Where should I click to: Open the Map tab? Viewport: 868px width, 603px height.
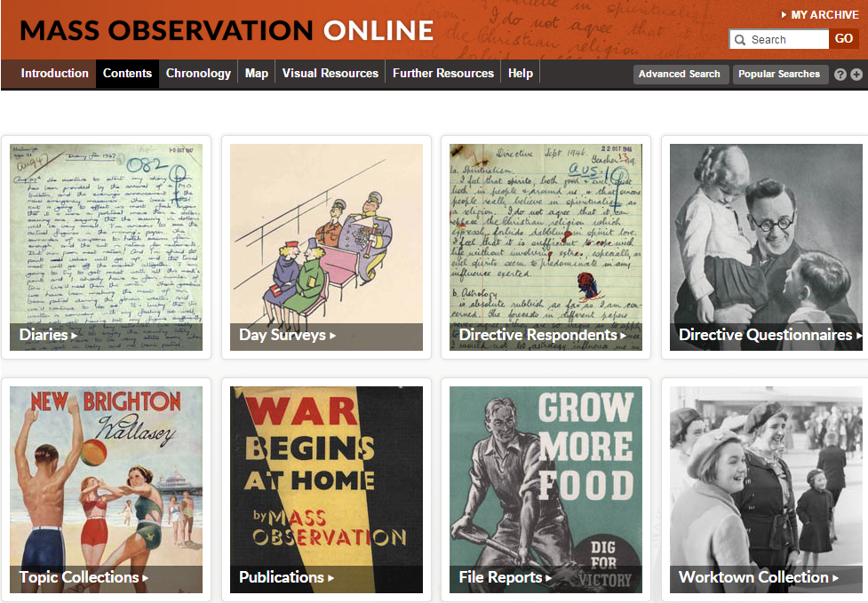(x=256, y=73)
